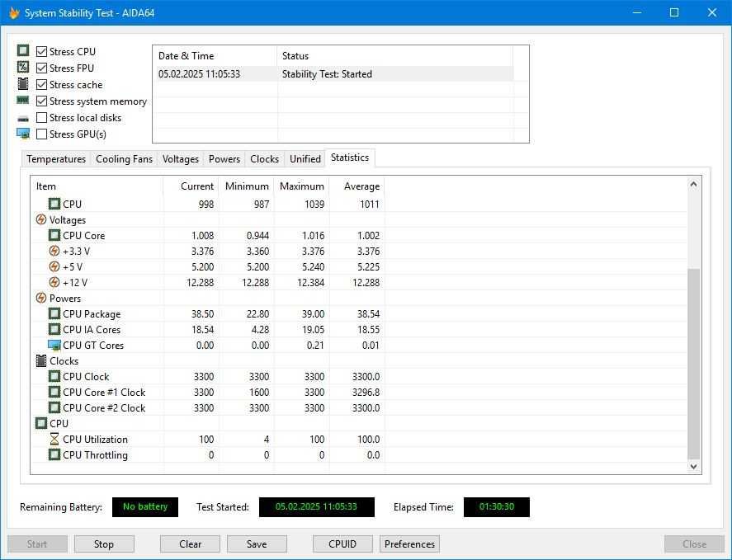Disable the Stress cache checkbox
The image size is (732, 560).
41,84
